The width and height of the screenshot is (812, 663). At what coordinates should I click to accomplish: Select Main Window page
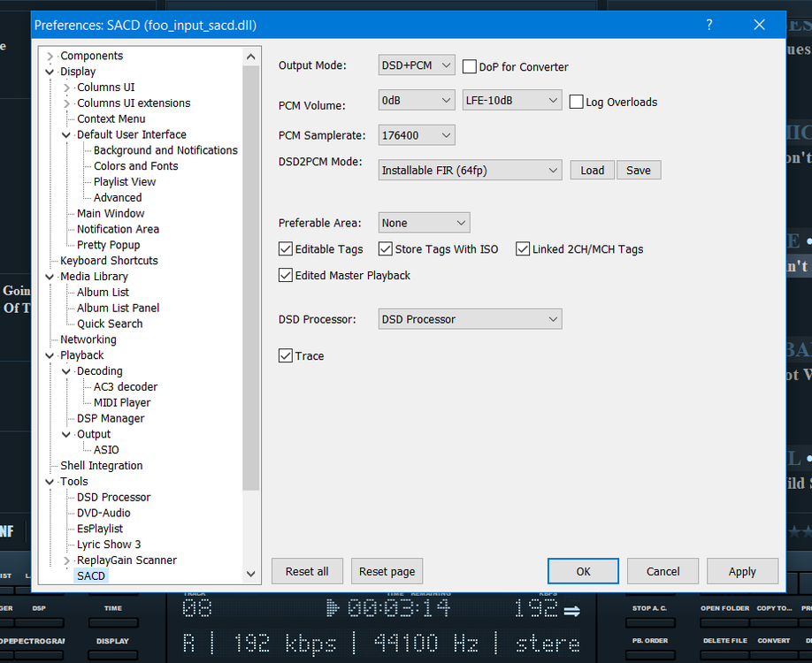pos(111,213)
